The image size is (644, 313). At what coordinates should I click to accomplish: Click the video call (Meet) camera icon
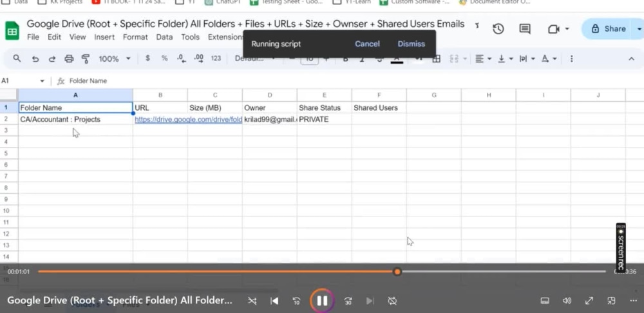pyautogui.click(x=554, y=29)
